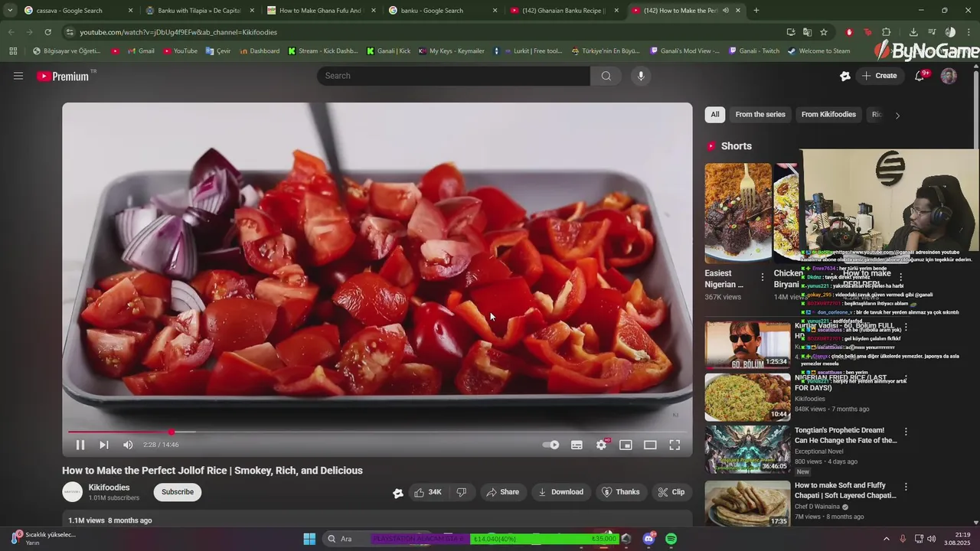Open Kurtlar Vadisi video thumbnail

[747, 344]
